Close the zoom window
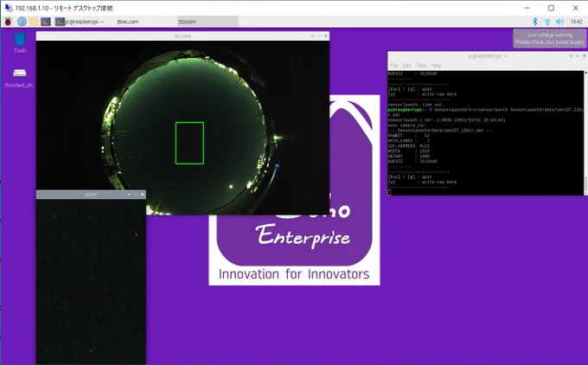Image resolution: width=588 pixels, height=365 pixels. [x=143, y=195]
